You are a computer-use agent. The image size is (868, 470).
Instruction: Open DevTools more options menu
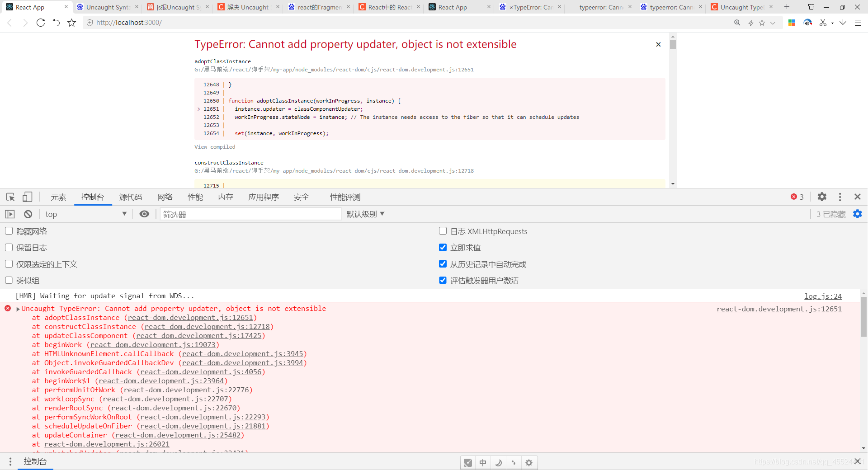pyautogui.click(x=840, y=197)
